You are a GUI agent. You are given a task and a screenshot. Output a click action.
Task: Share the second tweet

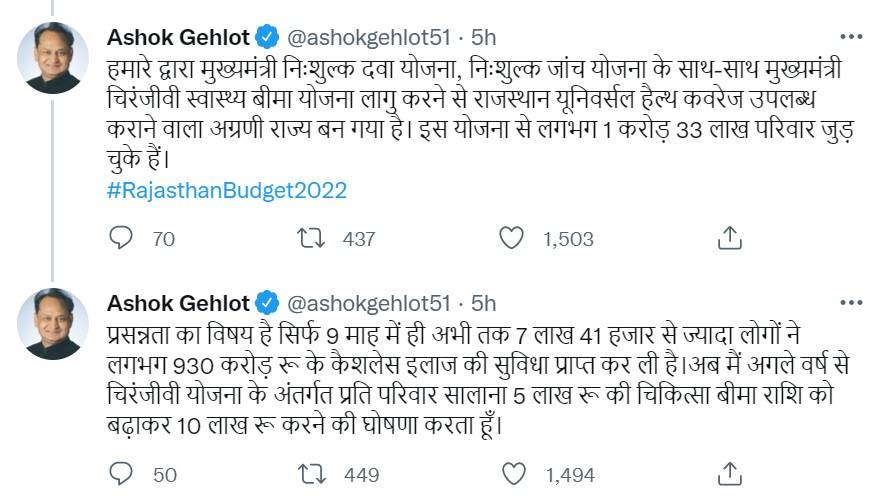(730, 473)
